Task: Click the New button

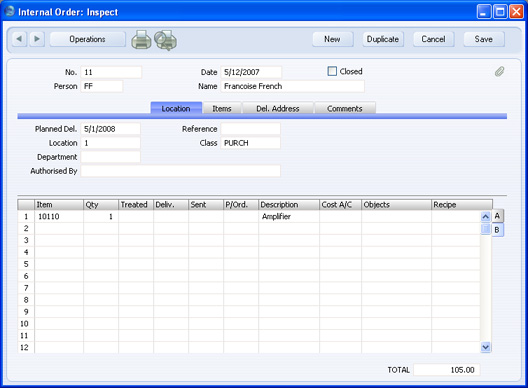Action: point(332,39)
